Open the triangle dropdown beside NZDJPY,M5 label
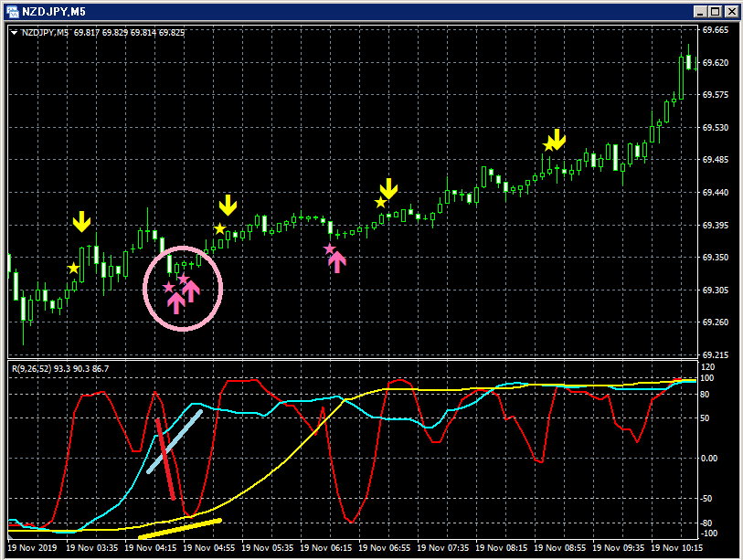This screenshot has width=743, height=560. pos(14,33)
